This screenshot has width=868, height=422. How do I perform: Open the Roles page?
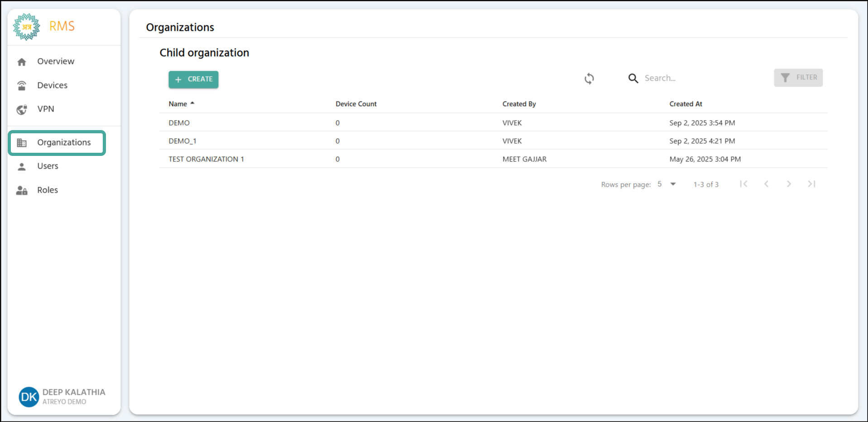pyautogui.click(x=47, y=190)
